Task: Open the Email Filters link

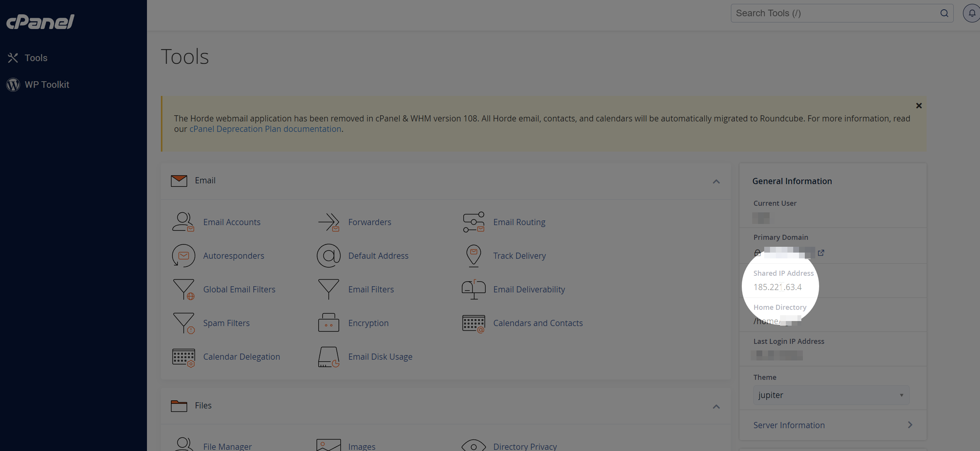Action: [371, 289]
